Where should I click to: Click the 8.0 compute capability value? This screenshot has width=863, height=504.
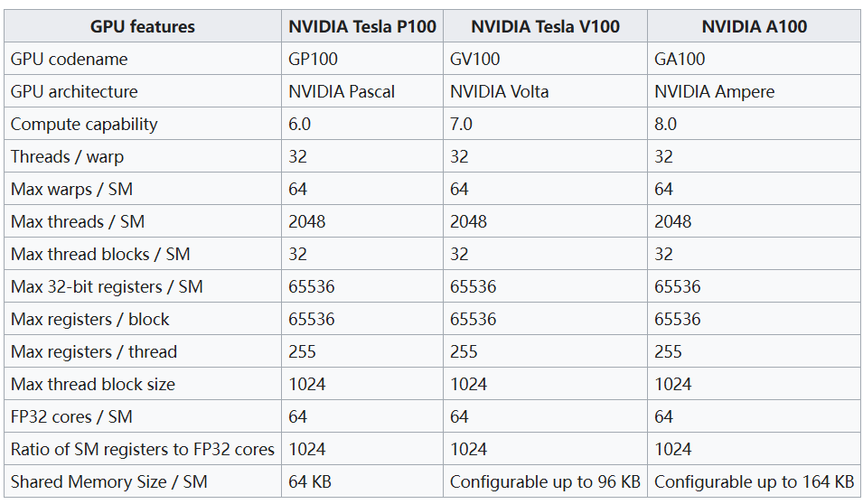click(x=666, y=124)
